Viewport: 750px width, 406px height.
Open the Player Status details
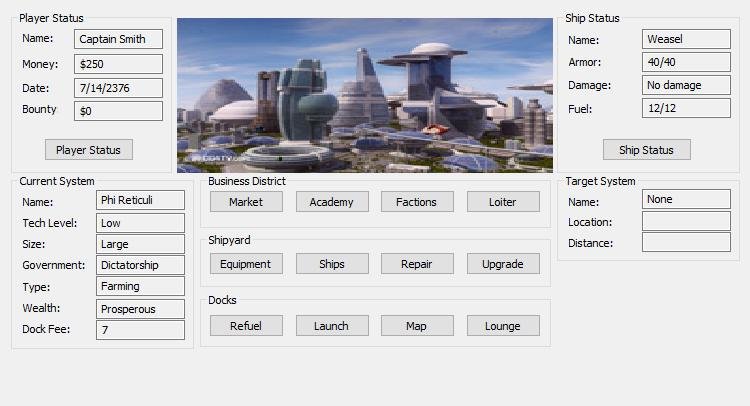(x=88, y=150)
